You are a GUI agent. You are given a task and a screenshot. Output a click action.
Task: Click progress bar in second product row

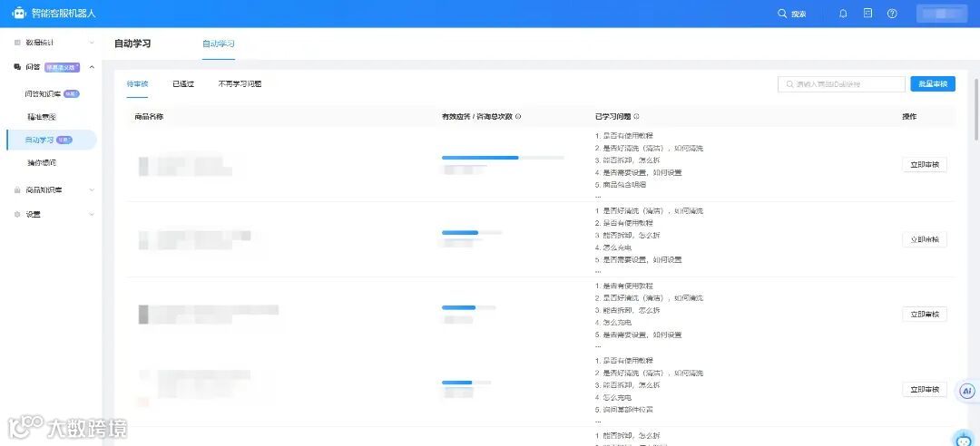(472, 232)
